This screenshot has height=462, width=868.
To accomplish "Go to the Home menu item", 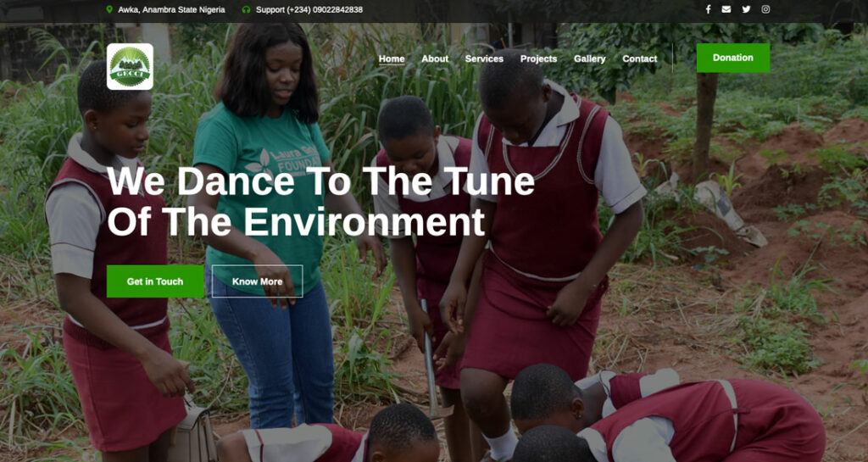I will click(392, 58).
